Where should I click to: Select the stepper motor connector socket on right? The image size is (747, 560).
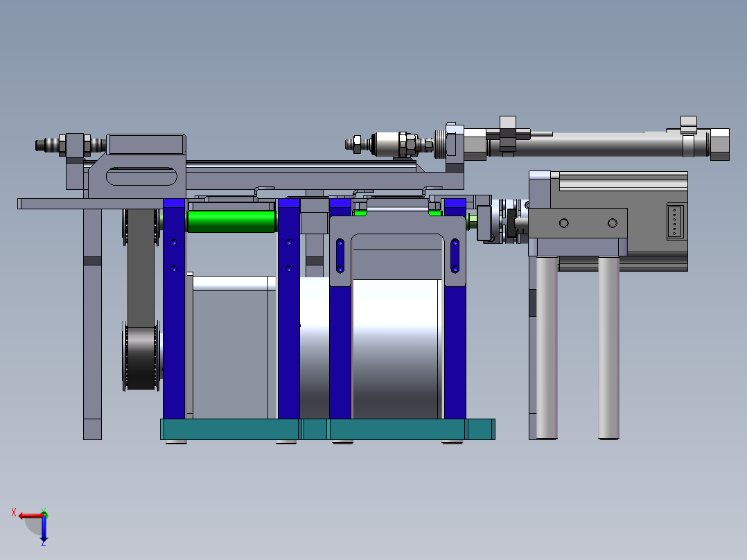[675, 222]
